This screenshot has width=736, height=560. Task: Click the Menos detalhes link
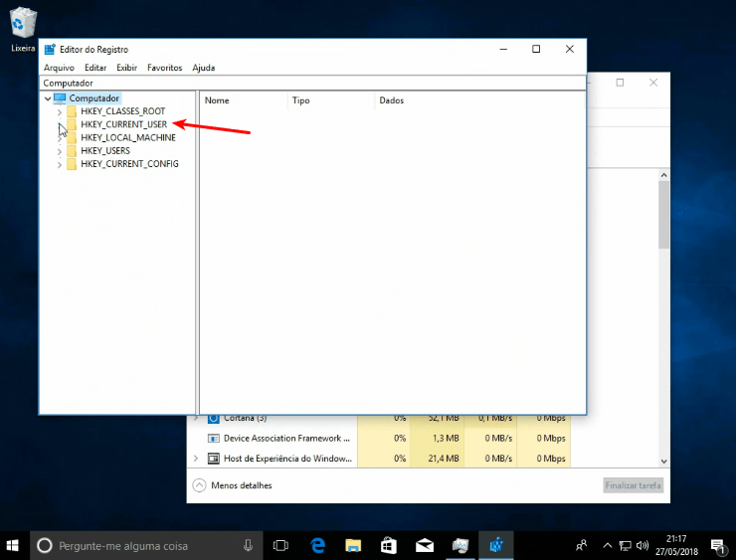[x=242, y=485]
